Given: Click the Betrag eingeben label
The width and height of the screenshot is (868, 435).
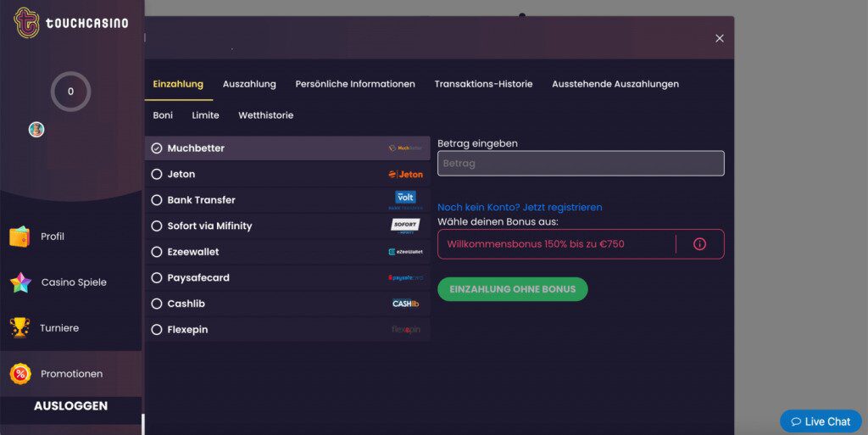Looking at the screenshot, I should (x=478, y=143).
